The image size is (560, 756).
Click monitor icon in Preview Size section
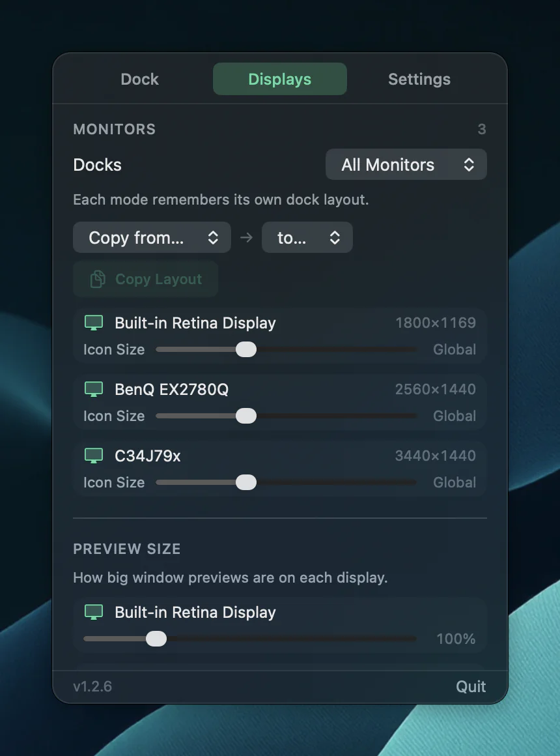tap(94, 613)
